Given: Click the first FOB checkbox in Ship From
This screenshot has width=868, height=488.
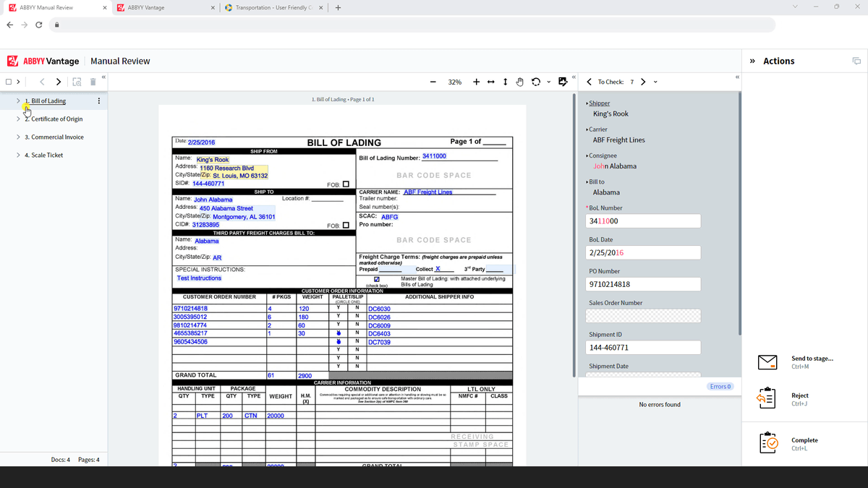Looking at the screenshot, I should tap(346, 184).
